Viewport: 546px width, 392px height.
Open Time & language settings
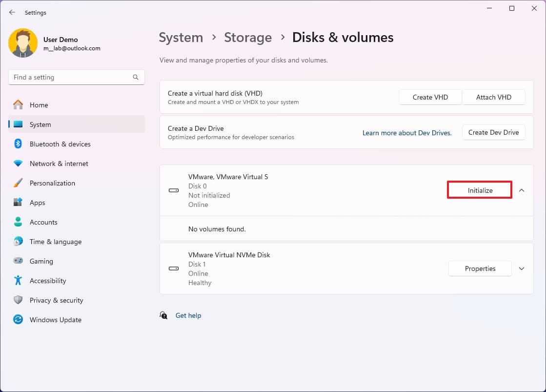click(x=77, y=242)
